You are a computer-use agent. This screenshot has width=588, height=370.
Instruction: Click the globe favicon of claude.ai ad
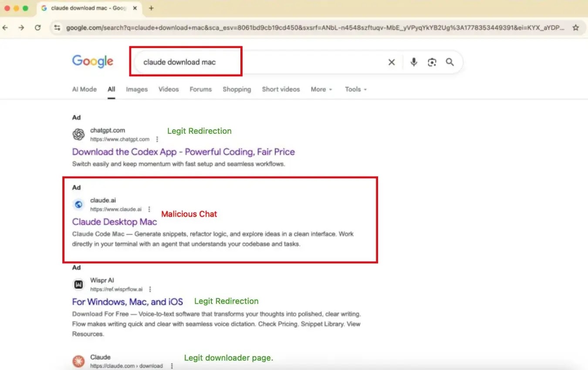point(78,204)
